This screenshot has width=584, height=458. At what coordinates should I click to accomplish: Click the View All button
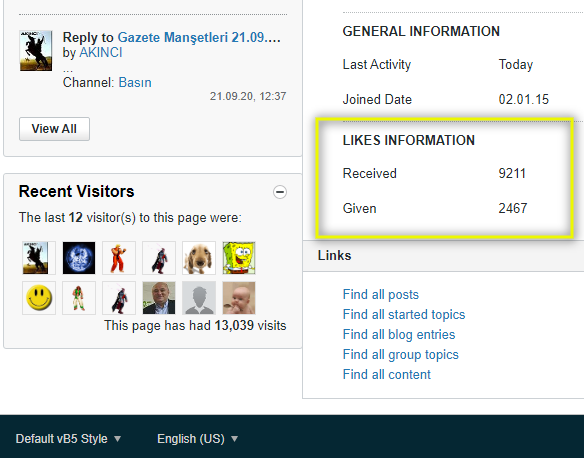pyautogui.click(x=54, y=129)
